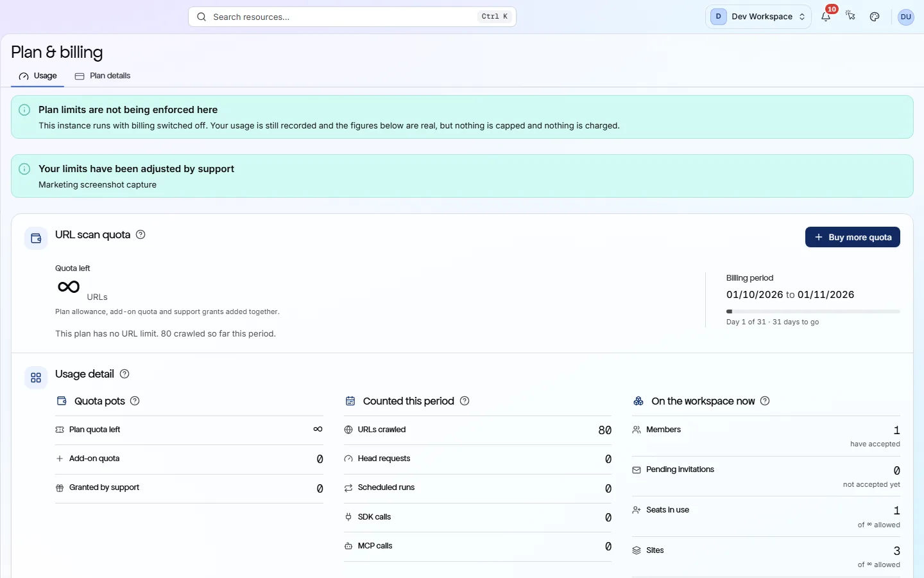924x578 pixels.
Task: Click the layers icon beside Sites
Action: pos(637,550)
